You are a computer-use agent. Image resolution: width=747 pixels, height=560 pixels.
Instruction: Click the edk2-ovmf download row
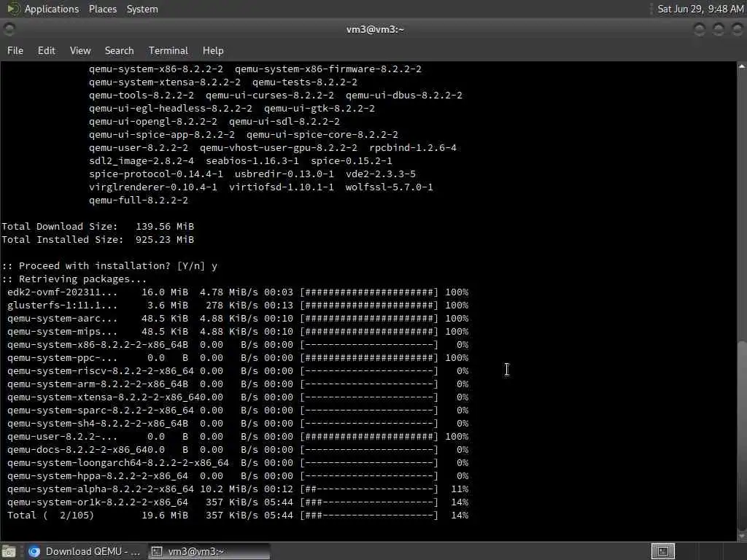coord(238,292)
